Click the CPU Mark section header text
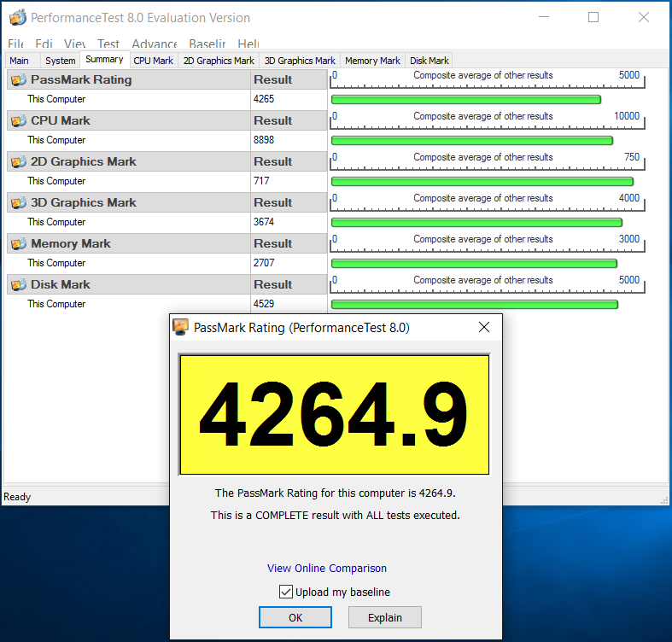The width and height of the screenshot is (672, 642). click(x=61, y=121)
